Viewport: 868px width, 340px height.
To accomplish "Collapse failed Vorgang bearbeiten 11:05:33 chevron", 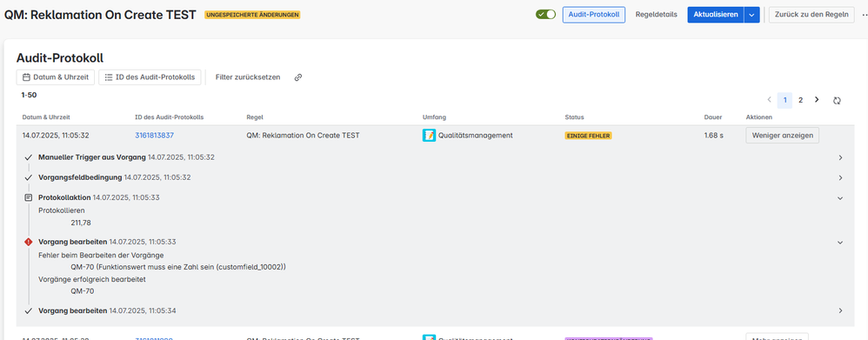I will coord(840,242).
